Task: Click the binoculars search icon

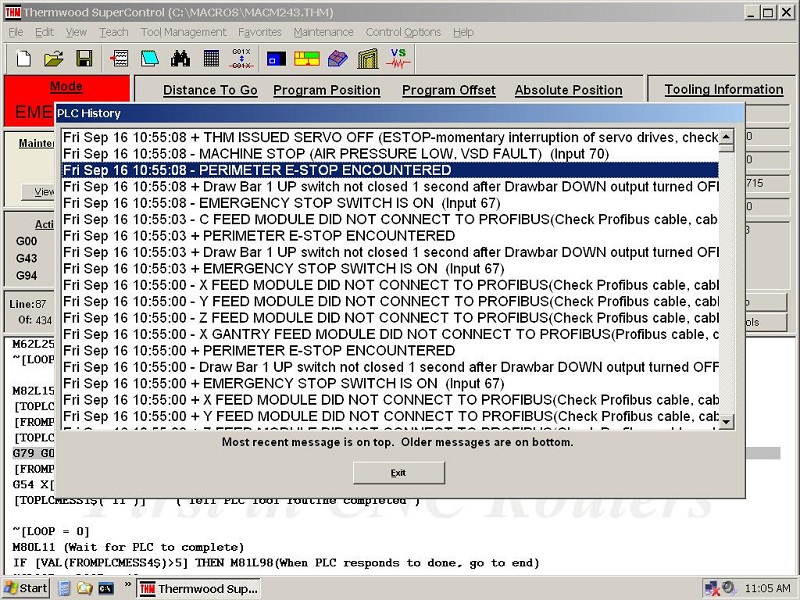Action: (x=180, y=58)
